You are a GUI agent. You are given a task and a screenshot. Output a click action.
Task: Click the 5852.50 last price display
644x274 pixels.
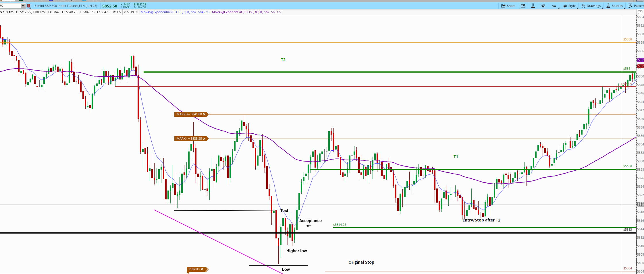pos(110,6)
